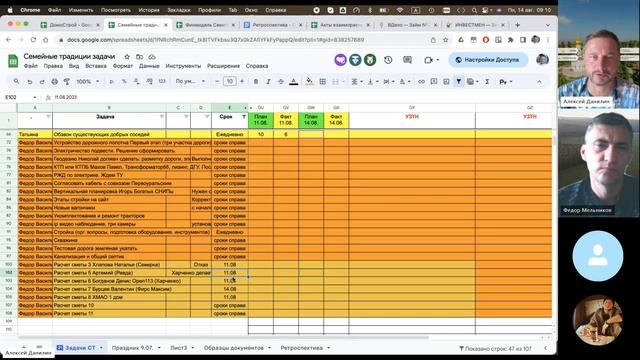Open the toolbar search magnifier
The height and width of the screenshot is (360, 640).
[x=16, y=82]
